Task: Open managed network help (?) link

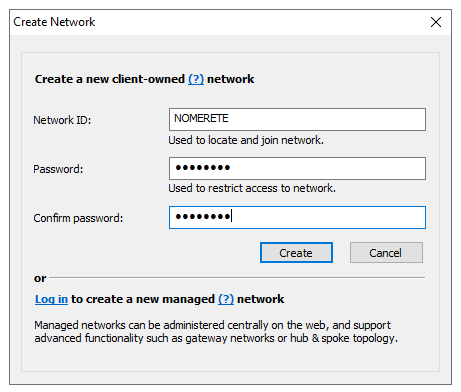Action: tap(226, 299)
